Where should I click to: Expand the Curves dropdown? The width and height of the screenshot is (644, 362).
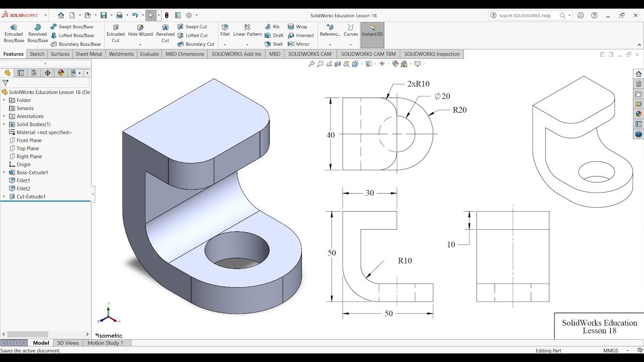tap(351, 44)
